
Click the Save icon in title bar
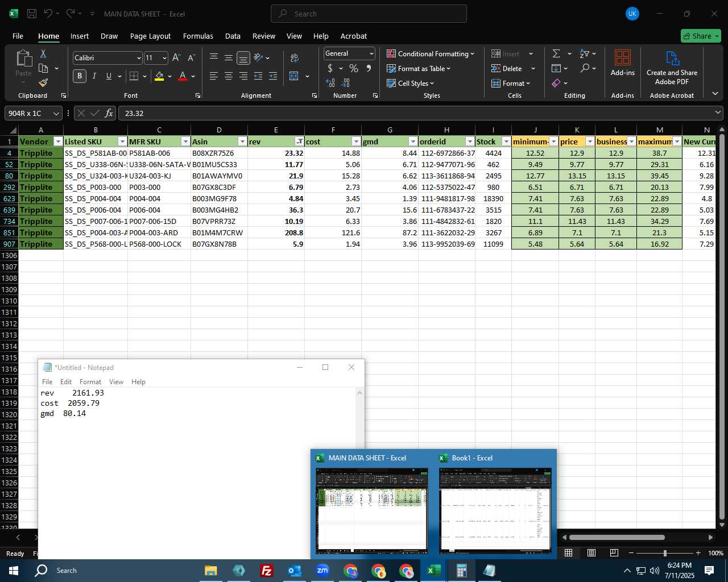pyautogui.click(x=32, y=14)
